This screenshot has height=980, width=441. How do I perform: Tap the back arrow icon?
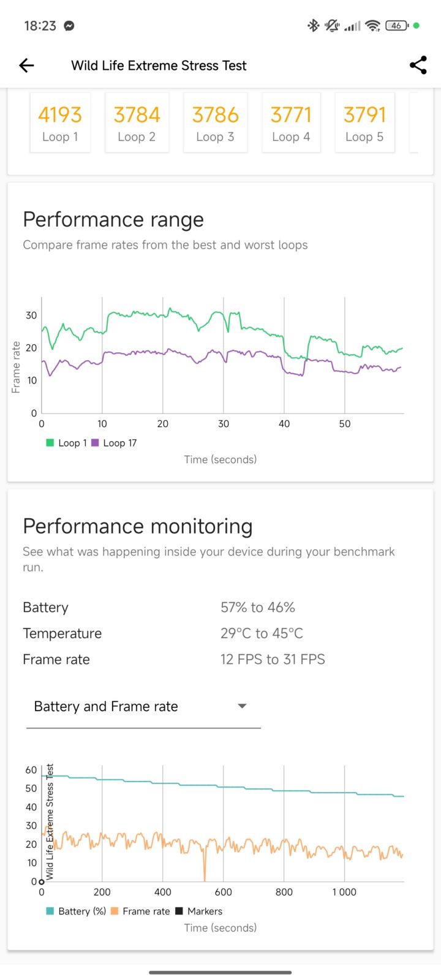pyautogui.click(x=26, y=66)
